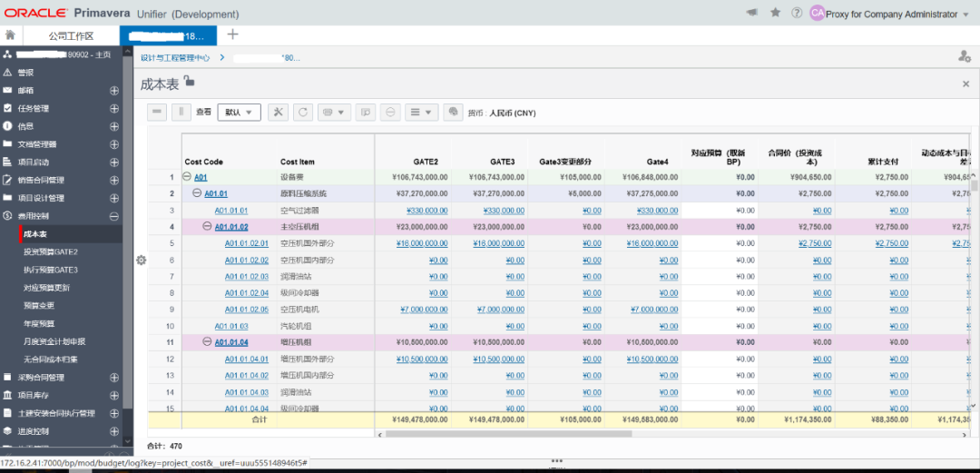This screenshot has width=980, height=473.
Task: Add a new tab with plus icon
Action: (x=232, y=34)
